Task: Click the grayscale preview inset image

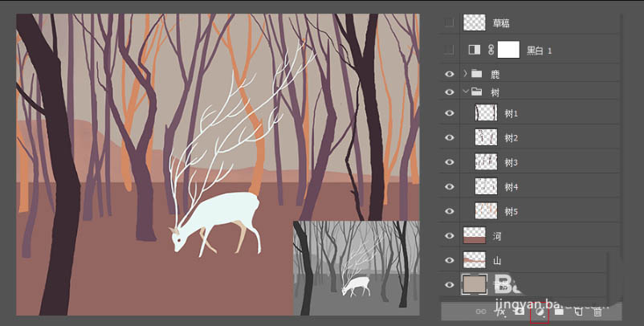Action: [356, 268]
